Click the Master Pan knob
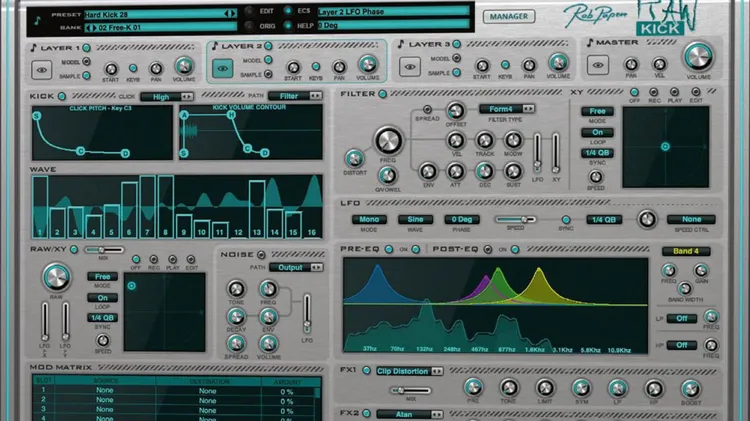This screenshot has height=421, width=750. (x=631, y=64)
